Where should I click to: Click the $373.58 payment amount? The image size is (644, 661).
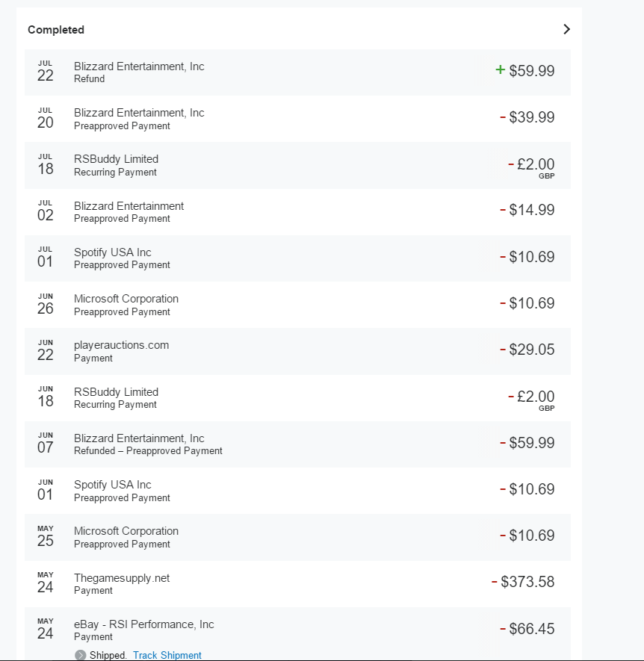click(x=527, y=582)
